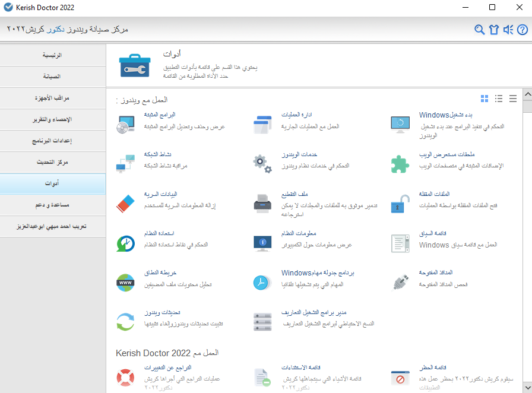Open help question mark icon

point(522,30)
